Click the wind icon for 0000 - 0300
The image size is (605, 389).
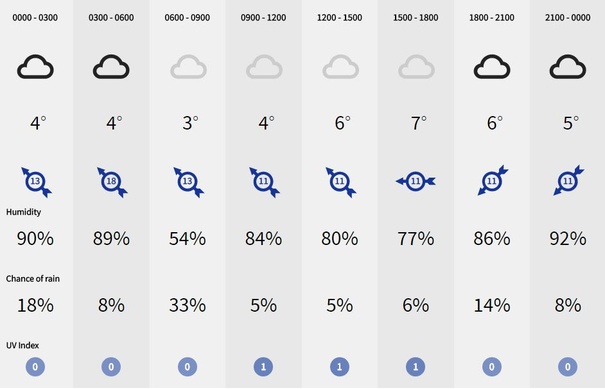pos(36,182)
